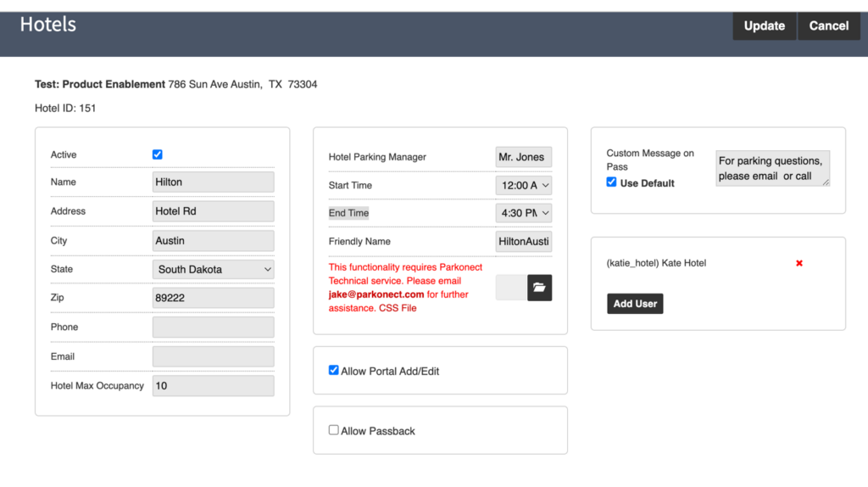Click the Cancel button
This screenshot has width=868, height=487.
pos(828,26)
